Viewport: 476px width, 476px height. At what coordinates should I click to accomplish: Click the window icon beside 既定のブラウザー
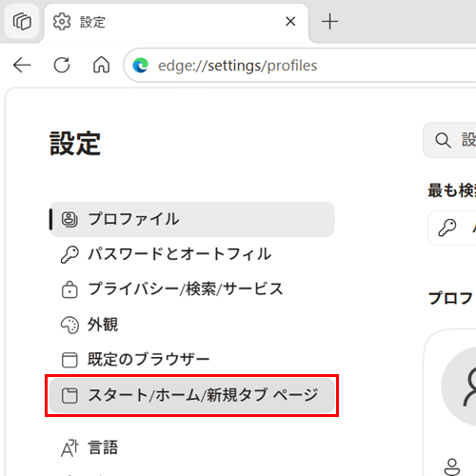[69, 360]
